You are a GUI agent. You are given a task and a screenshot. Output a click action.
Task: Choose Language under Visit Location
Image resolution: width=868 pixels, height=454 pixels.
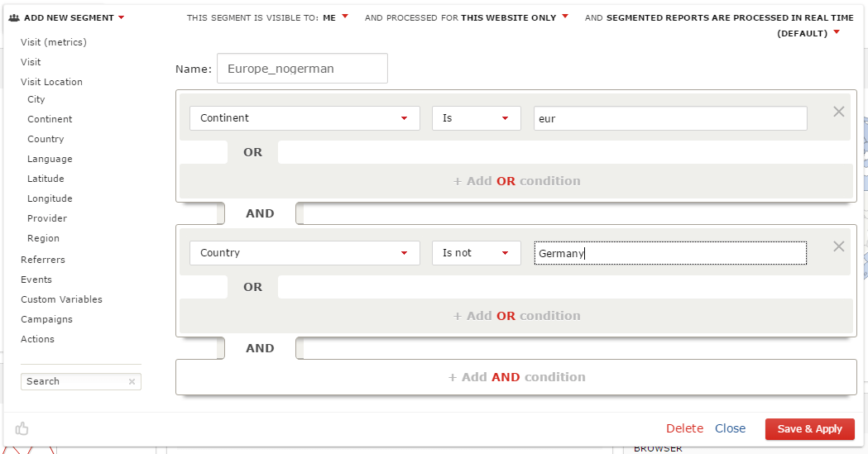[50, 159]
